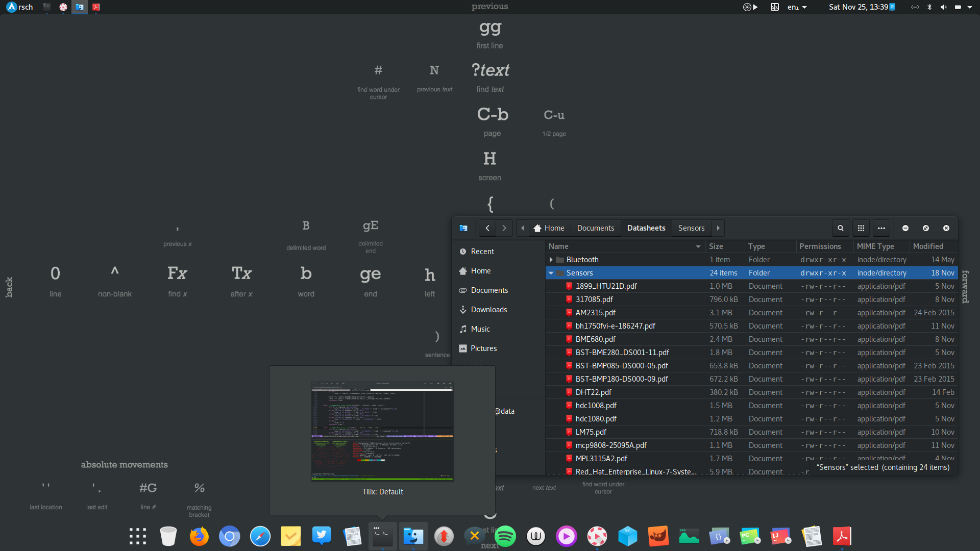Sort by the Size column header
This screenshot has width=980, height=551.
716,246
